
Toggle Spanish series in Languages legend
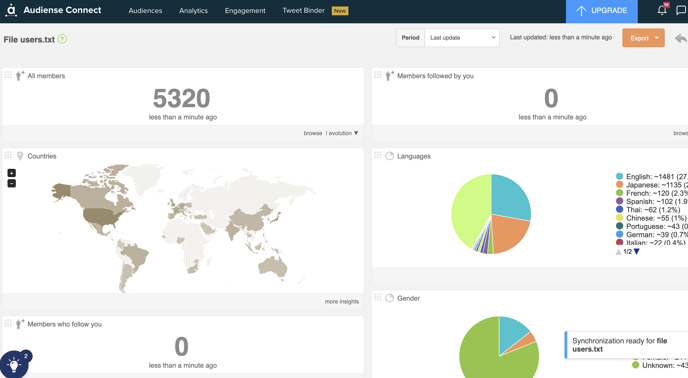(651, 202)
